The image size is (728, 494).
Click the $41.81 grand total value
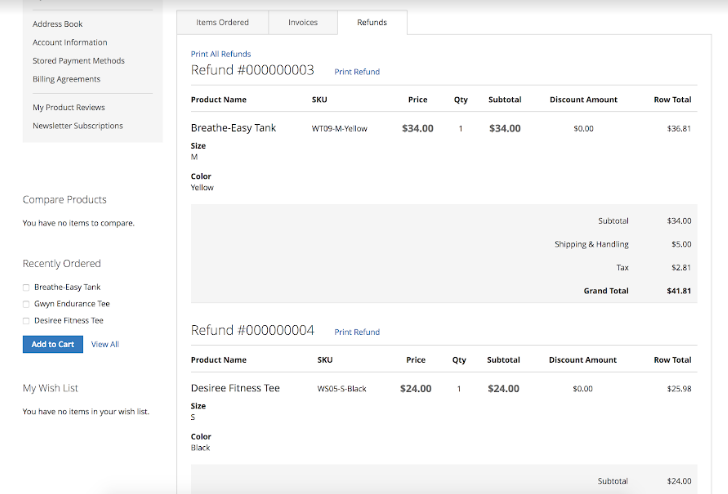pyautogui.click(x=679, y=291)
